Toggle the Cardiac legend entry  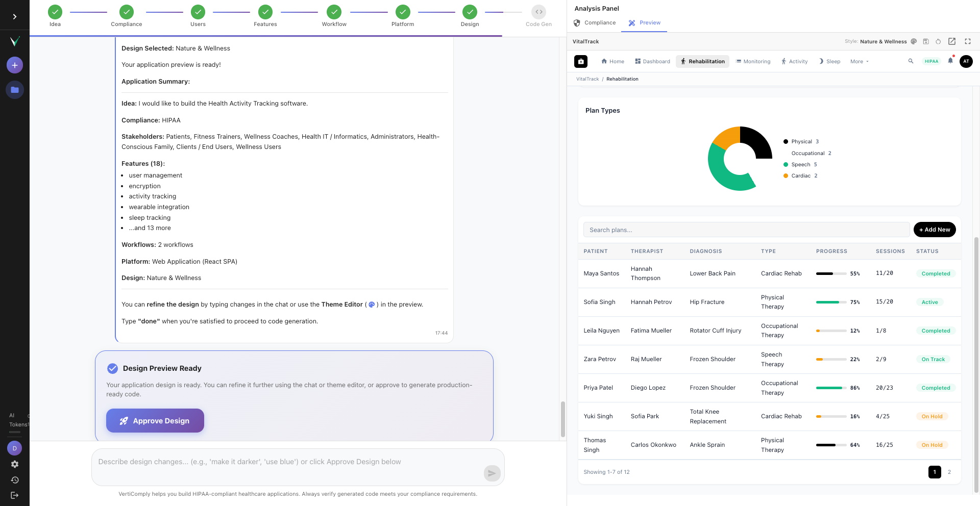point(800,175)
